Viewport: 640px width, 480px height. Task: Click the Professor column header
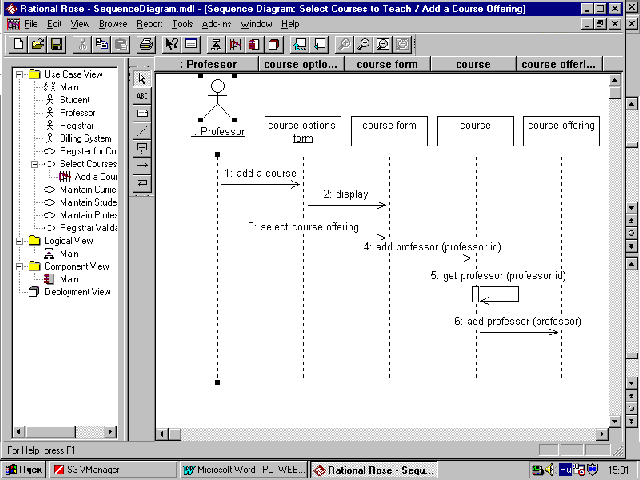click(x=207, y=64)
